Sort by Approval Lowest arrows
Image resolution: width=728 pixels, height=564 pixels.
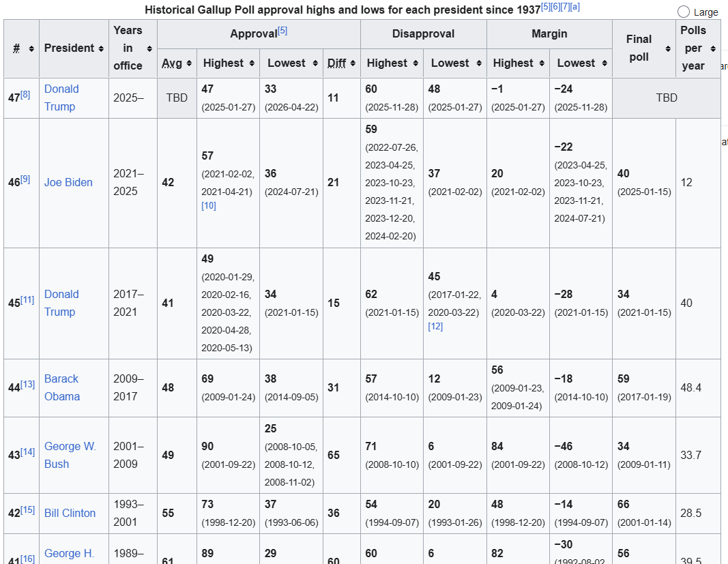(x=315, y=63)
